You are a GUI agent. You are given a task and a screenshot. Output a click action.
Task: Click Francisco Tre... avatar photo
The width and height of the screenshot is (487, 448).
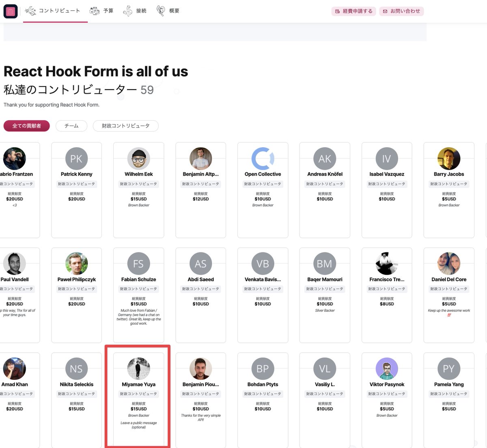tap(387, 264)
